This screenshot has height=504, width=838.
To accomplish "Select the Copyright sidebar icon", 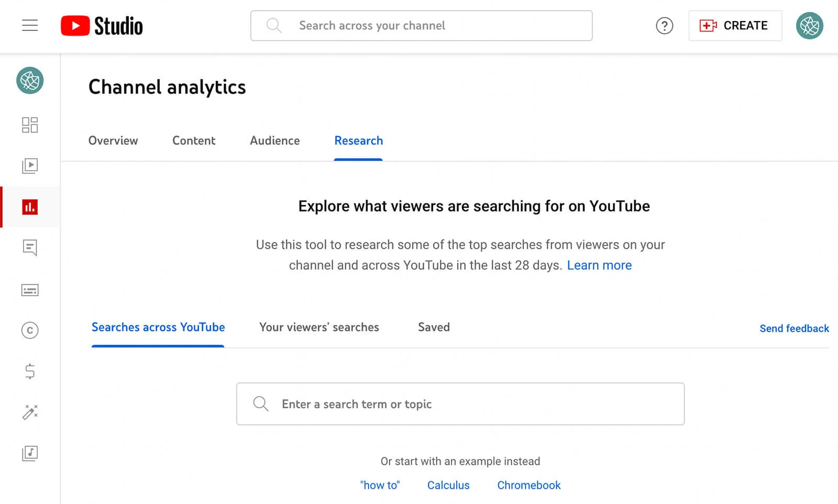I will [x=30, y=331].
